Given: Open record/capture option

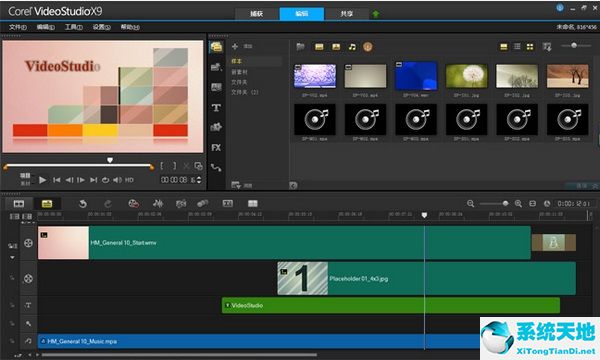Looking at the screenshot, I should point(133,204).
